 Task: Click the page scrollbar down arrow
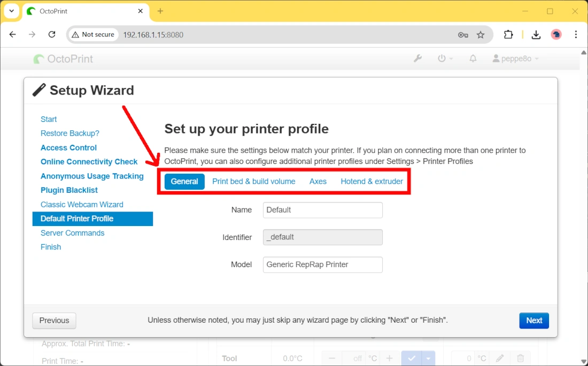point(584,362)
